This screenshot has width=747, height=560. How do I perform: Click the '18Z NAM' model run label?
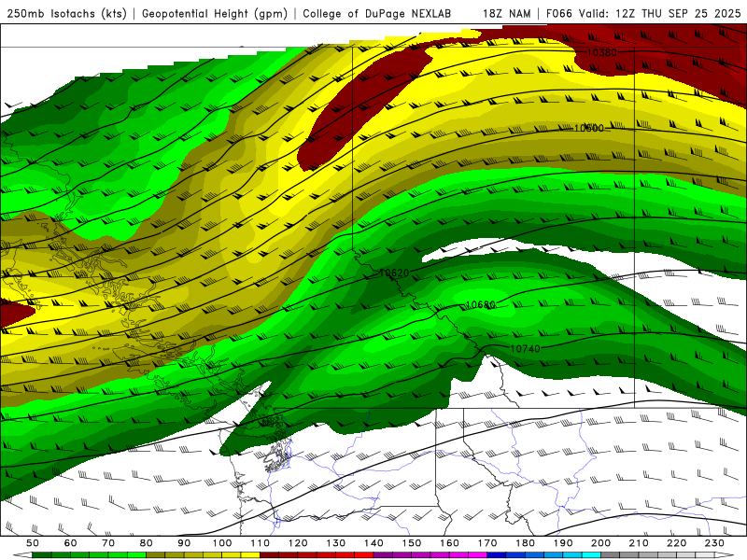pos(507,13)
